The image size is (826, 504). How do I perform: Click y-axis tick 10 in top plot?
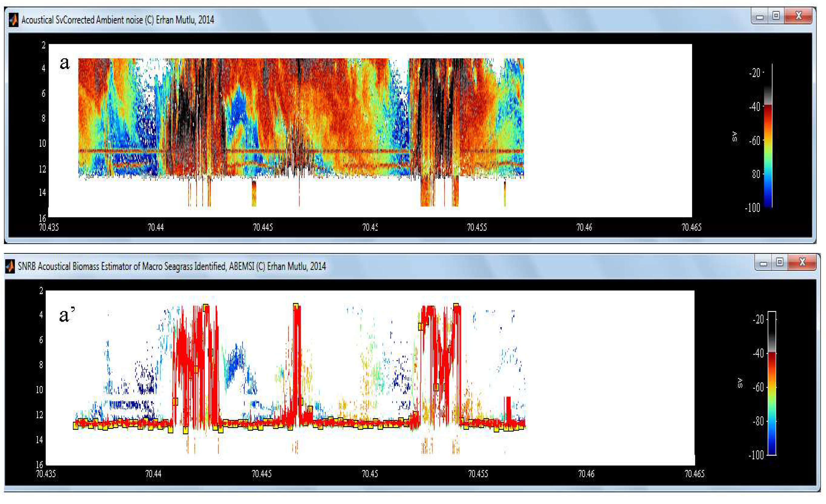[x=42, y=144]
